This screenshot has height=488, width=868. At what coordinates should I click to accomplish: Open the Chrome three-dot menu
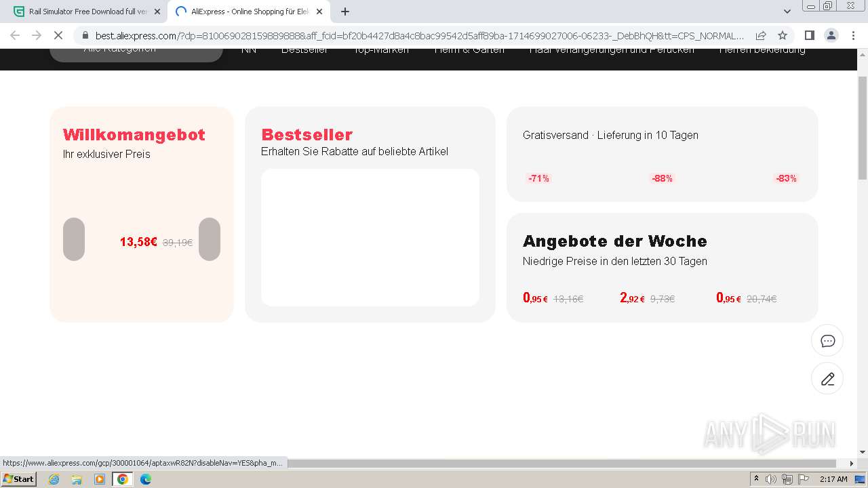(853, 35)
